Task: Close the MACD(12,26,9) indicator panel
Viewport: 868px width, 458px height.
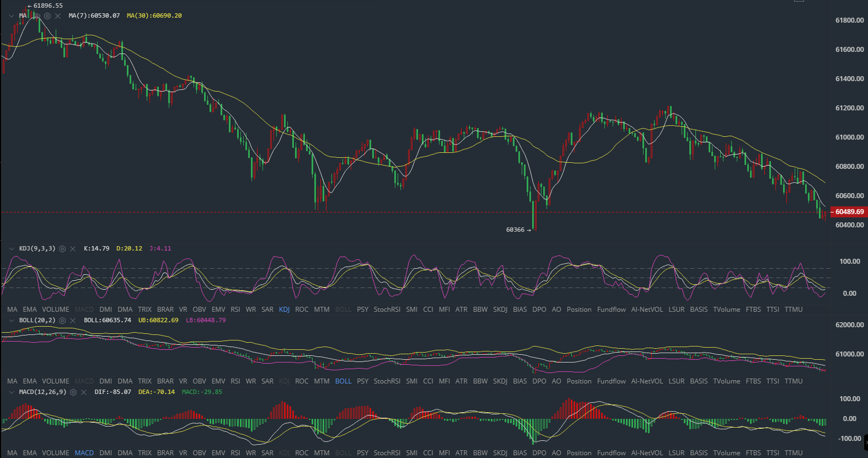Action: tap(84, 392)
